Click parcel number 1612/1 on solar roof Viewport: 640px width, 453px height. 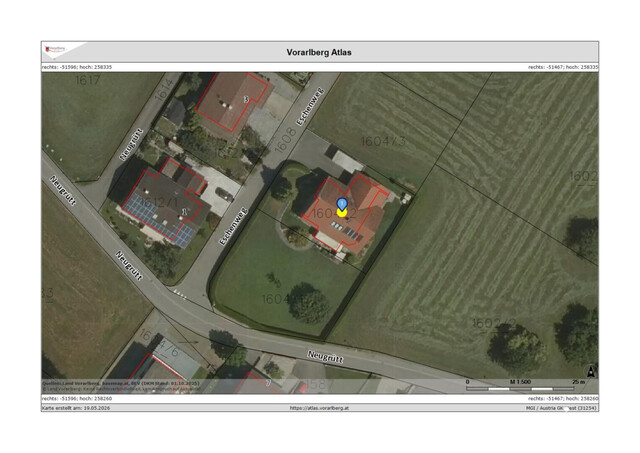(158, 202)
